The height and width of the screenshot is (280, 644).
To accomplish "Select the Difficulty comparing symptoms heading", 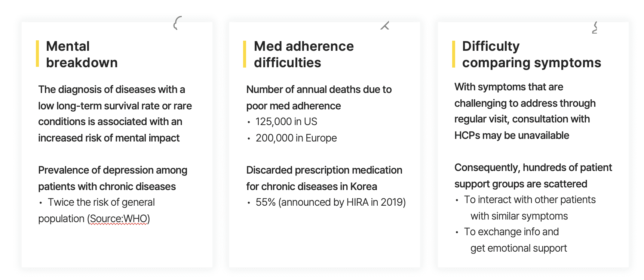I will (531, 55).
